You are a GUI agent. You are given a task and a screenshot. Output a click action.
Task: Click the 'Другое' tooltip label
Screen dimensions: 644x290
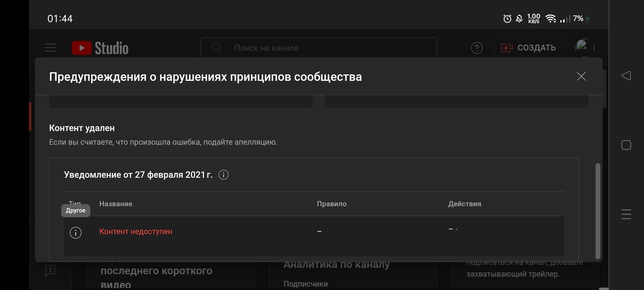[x=76, y=211]
